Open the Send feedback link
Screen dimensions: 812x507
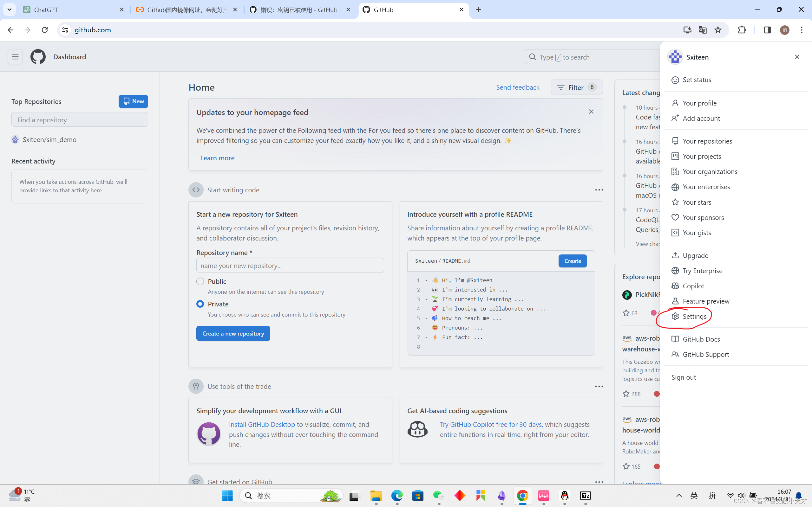[x=517, y=87]
